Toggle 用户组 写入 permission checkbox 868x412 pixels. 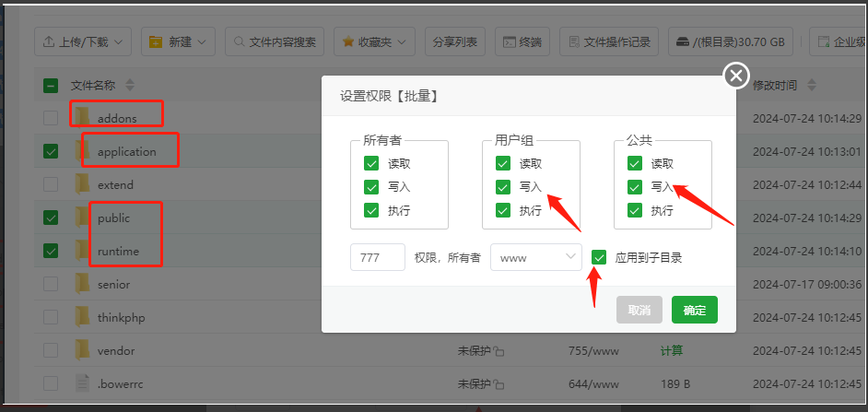502,187
